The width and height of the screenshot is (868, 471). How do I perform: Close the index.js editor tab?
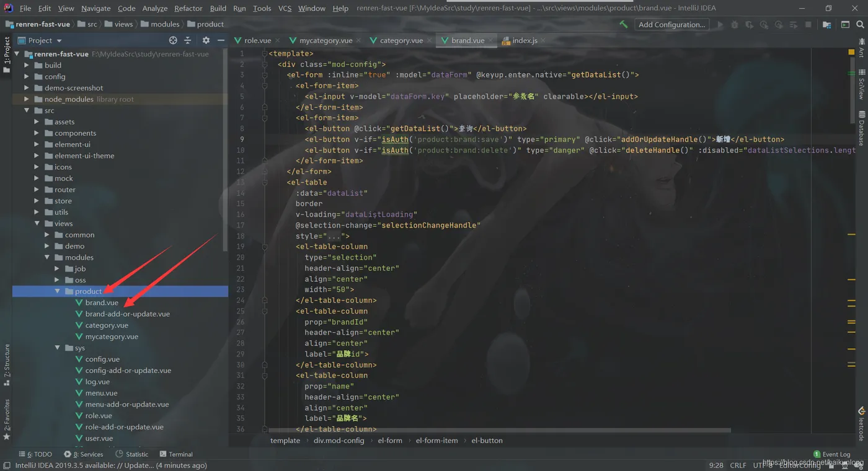[x=544, y=40]
